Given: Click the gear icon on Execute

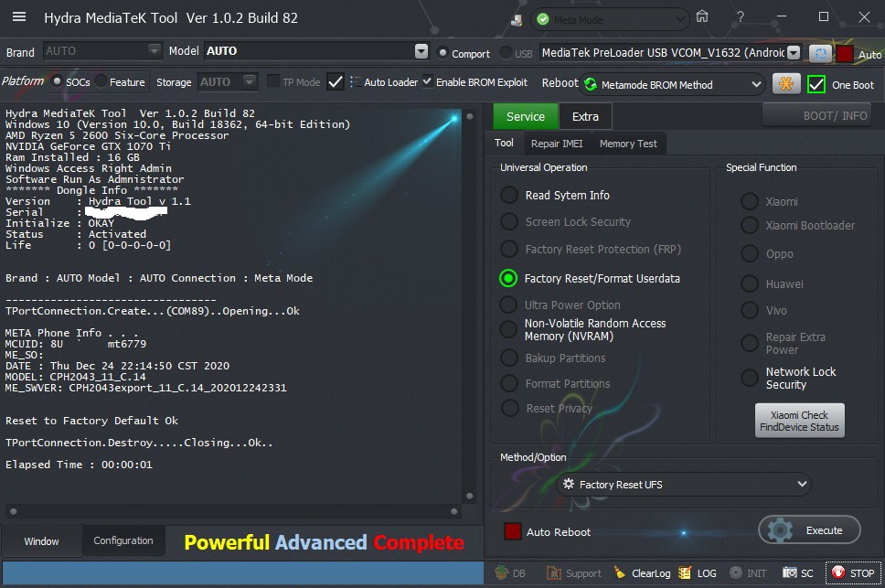Looking at the screenshot, I should pos(780,530).
